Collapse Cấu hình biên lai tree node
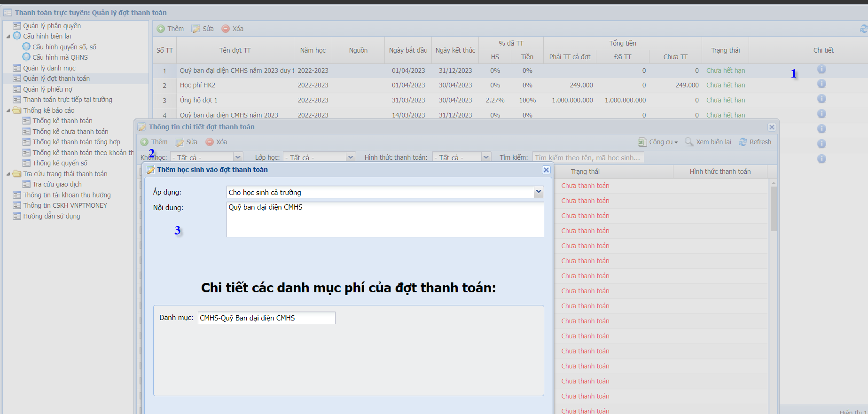The width and height of the screenshot is (868, 414). 8,36
